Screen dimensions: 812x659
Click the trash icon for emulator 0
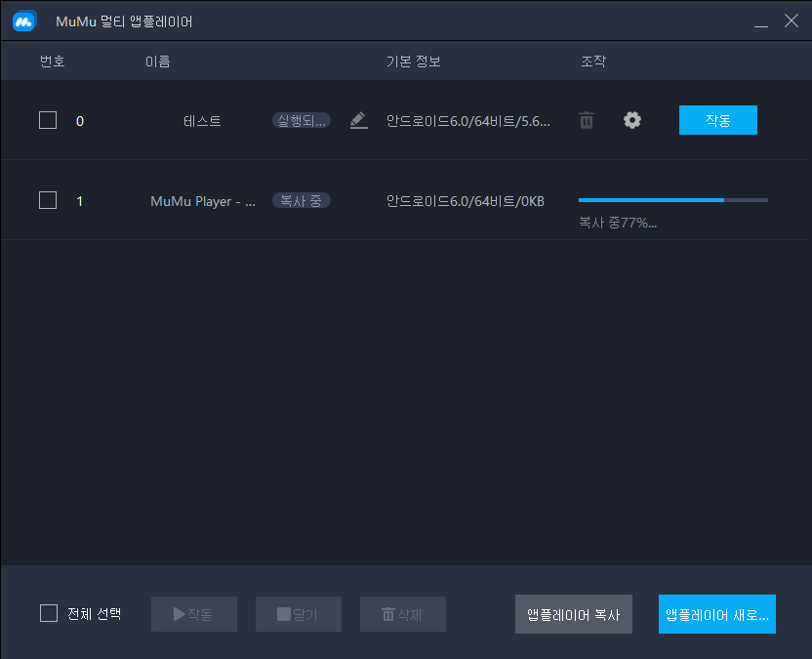pyautogui.click(x=586, y=120)
